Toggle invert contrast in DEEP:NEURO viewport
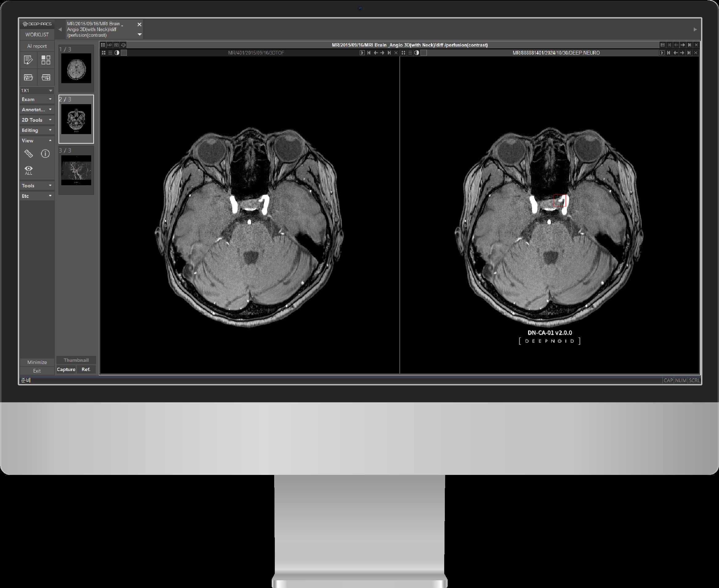This screenshot has width=719, height=588. (417, 53)
